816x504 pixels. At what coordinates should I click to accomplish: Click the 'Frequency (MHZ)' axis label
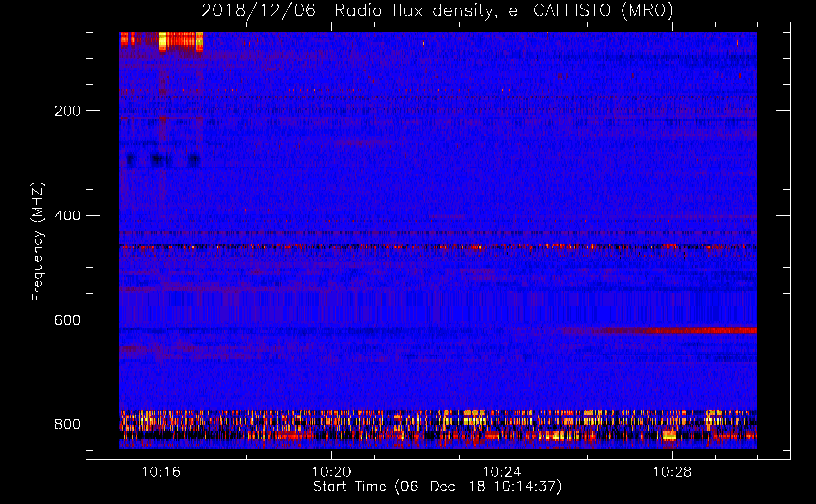coord(37,242)
